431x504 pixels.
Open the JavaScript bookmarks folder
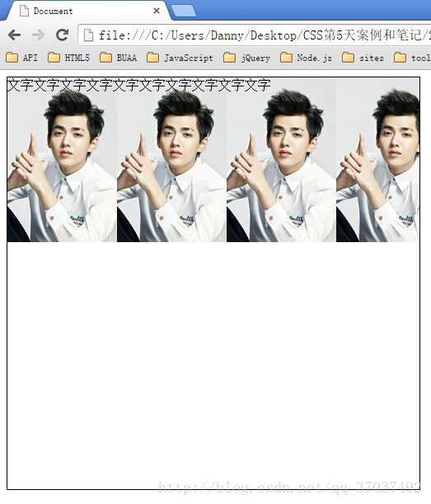(x=180, y=58)
